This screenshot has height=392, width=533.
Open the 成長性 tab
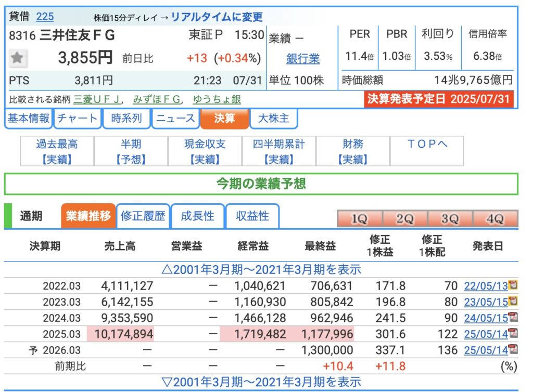[x=197, y=216]
